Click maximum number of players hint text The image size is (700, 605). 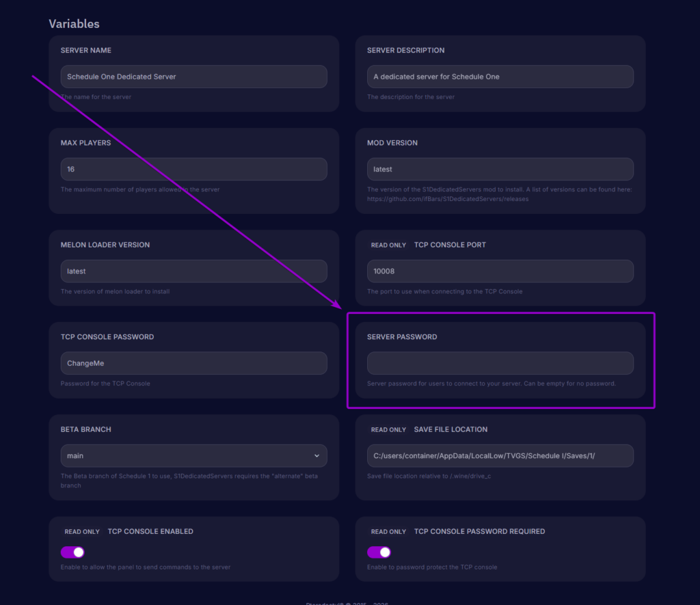click(140, 189)
